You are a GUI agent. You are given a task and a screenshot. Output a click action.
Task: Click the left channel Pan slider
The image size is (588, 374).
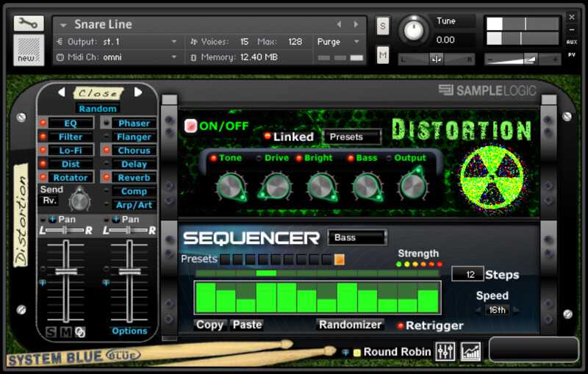pyautogui.click(x=65, y=231)
